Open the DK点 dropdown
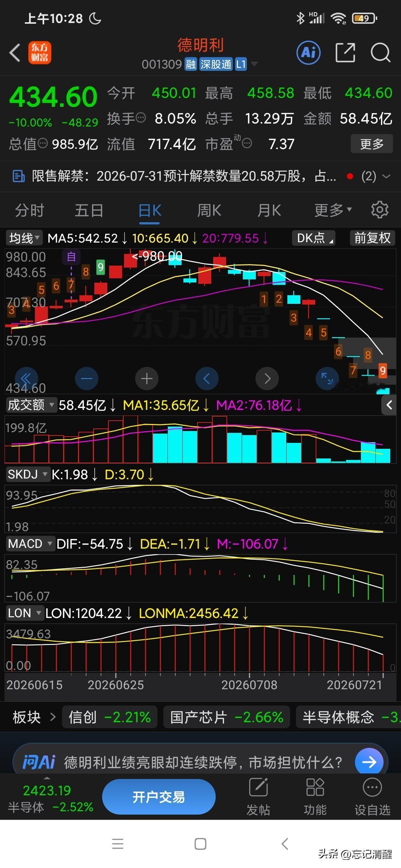The image size is (401, 868). click(314, 238)
